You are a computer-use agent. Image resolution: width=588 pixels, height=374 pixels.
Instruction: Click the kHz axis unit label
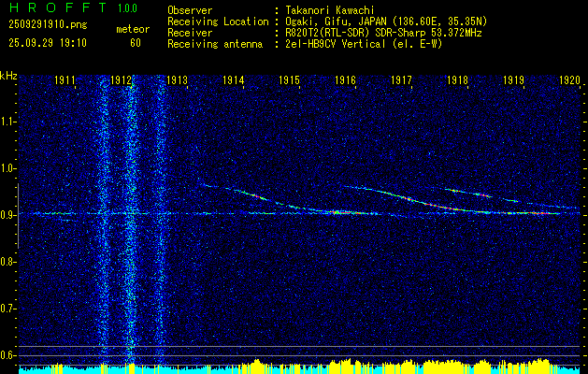click(x=8, y=76)
